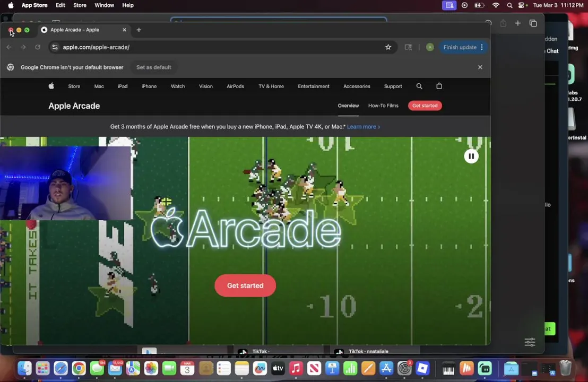Viewport: 588px width, 382px height.
Task: Open Spotlight search in menu bar
Action: [x=509, y=5]
